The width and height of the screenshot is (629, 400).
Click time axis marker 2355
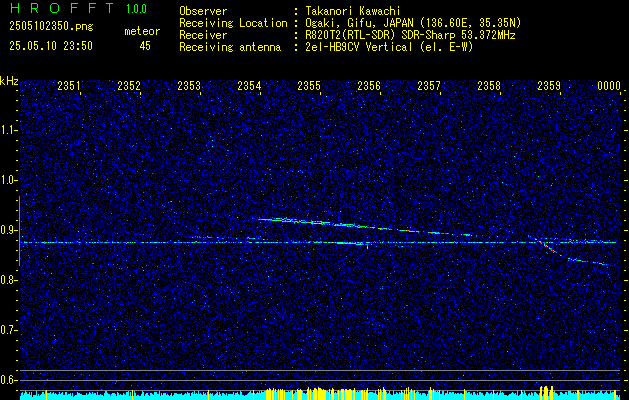(x=309, y=85)
